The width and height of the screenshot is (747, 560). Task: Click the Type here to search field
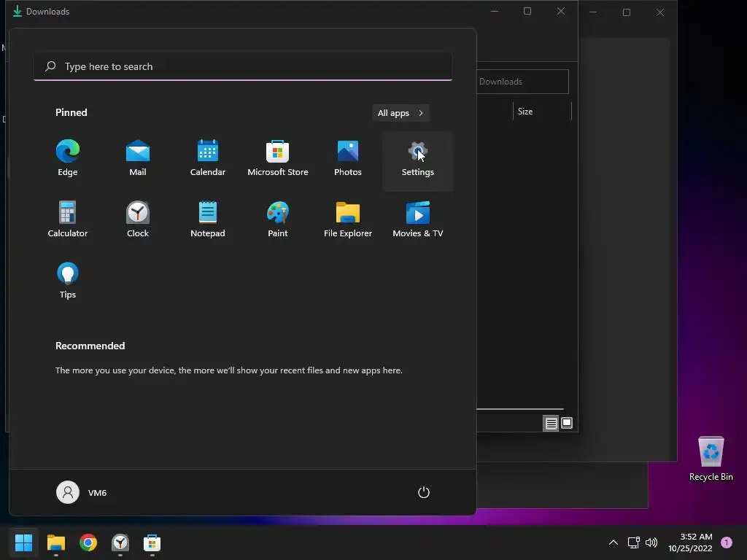tap(243, 66)
